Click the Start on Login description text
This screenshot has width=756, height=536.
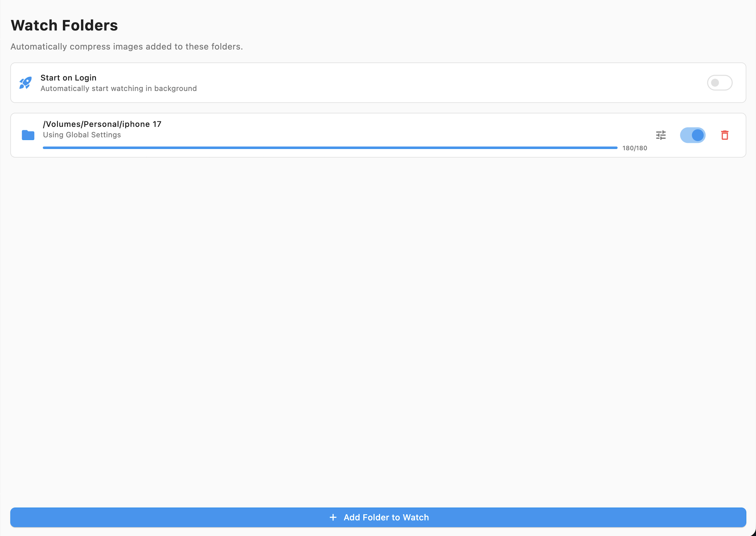(118, 88)
